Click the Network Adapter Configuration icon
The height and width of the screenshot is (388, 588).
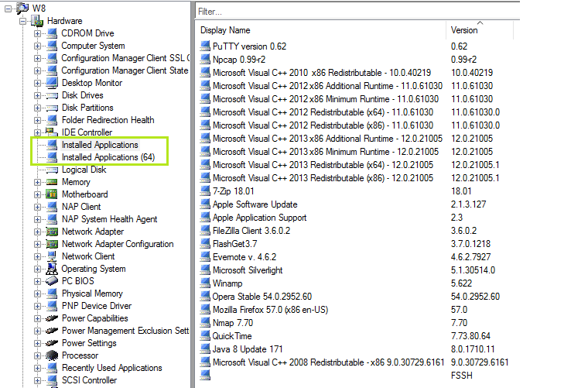52,244
